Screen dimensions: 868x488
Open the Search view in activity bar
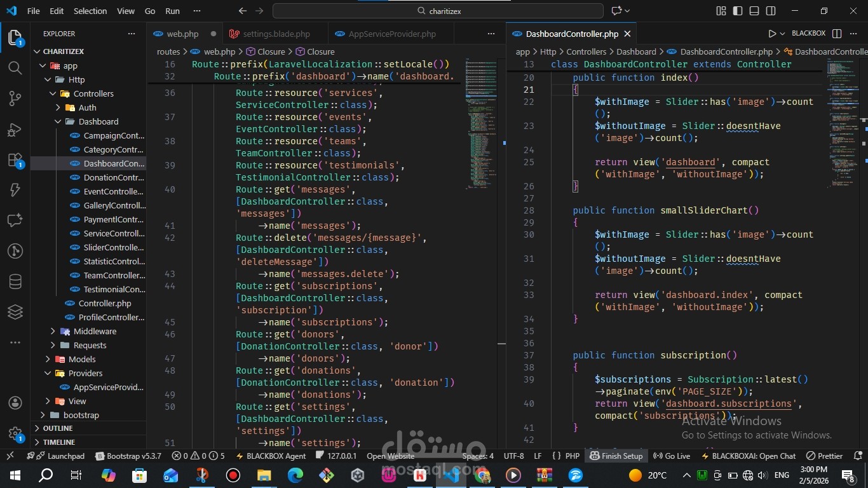coord(15,68)
